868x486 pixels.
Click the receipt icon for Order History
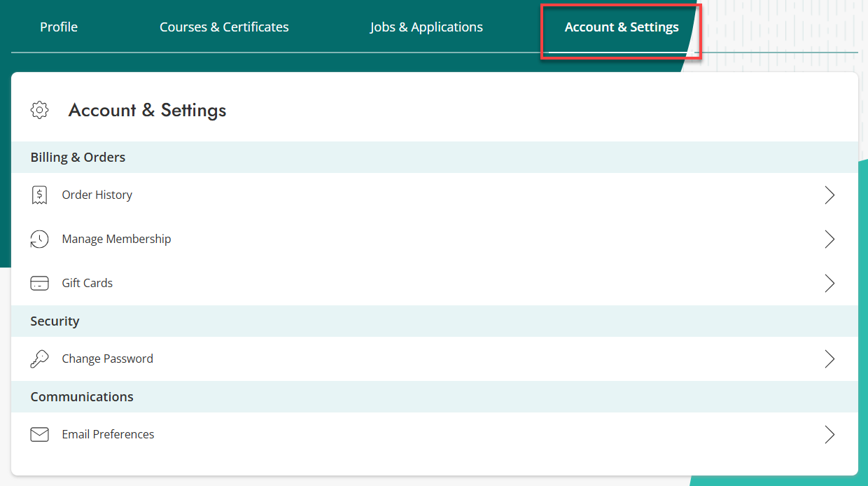pyautogui.click(x=39, y=195)
